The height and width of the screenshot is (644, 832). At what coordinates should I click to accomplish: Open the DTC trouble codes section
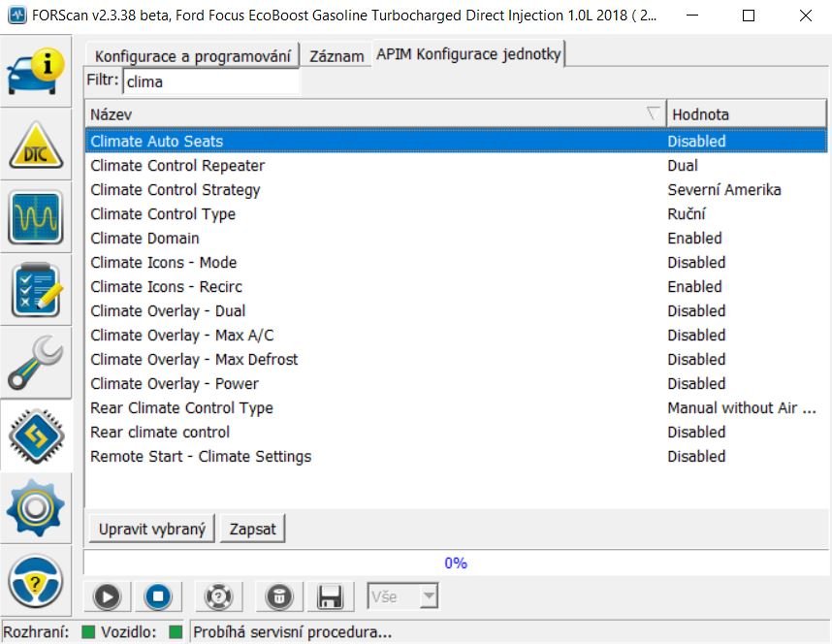[x=36, y=145]
